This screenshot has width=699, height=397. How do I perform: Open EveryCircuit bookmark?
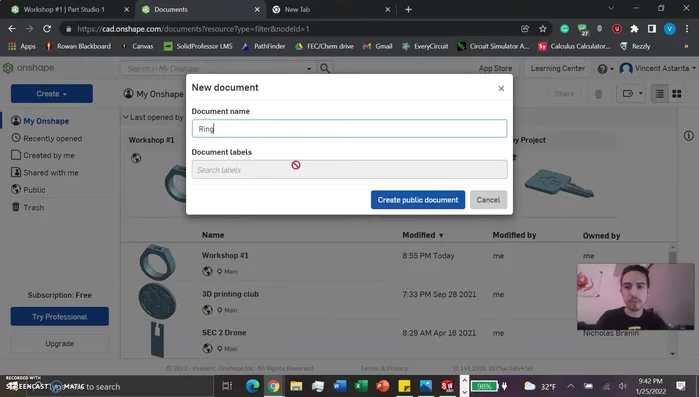pyautogui.click(x=425, y=46)
